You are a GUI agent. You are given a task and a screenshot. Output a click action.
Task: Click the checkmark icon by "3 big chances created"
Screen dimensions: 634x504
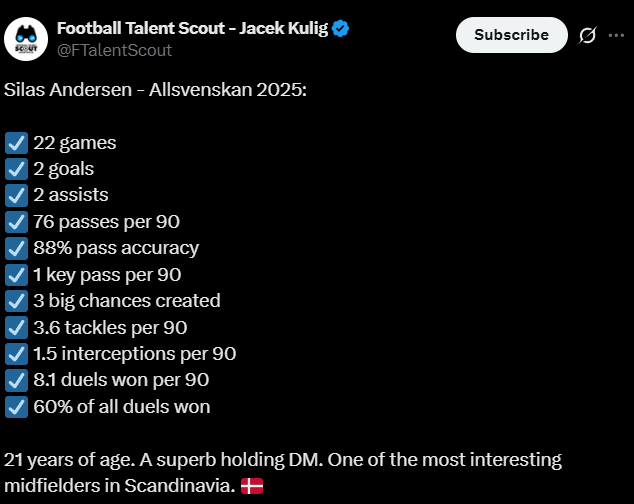pyautogui.click(x=16, y=301)
